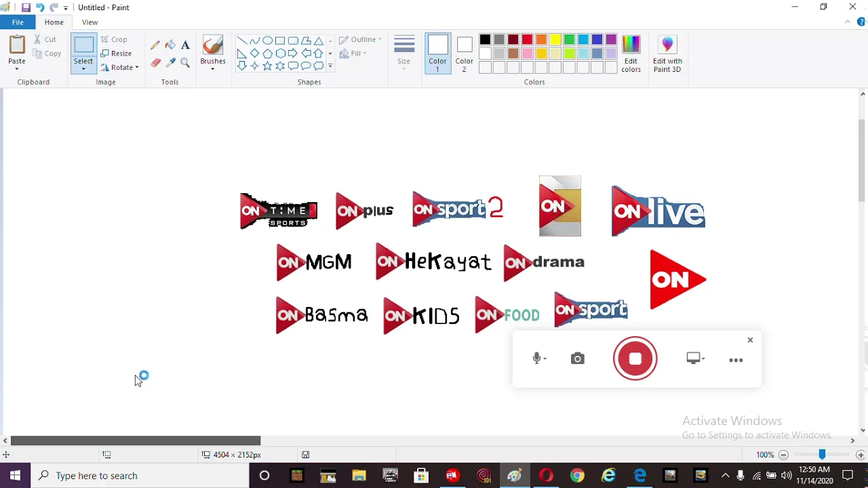
Task: Click the Redo icon in title bar
Action: click(x=54, y=7)
